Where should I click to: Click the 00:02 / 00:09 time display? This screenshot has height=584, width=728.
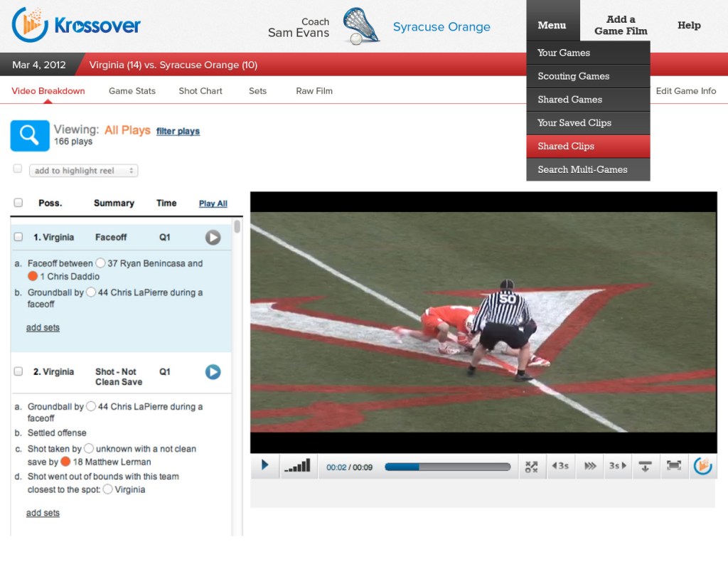coord(349,467)
